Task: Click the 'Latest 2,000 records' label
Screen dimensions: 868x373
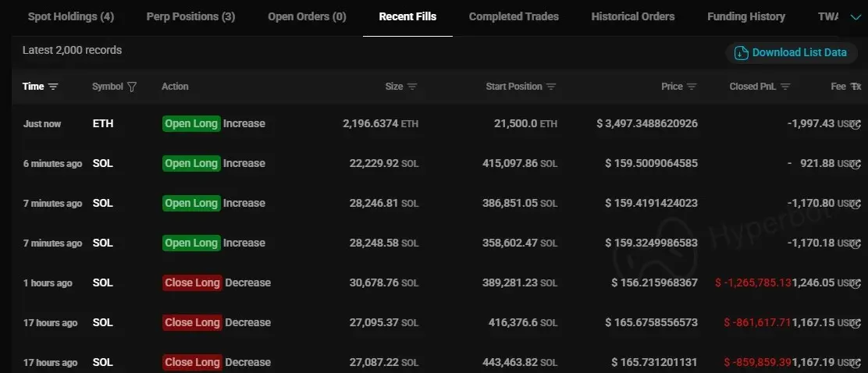Action: point(72,51)
